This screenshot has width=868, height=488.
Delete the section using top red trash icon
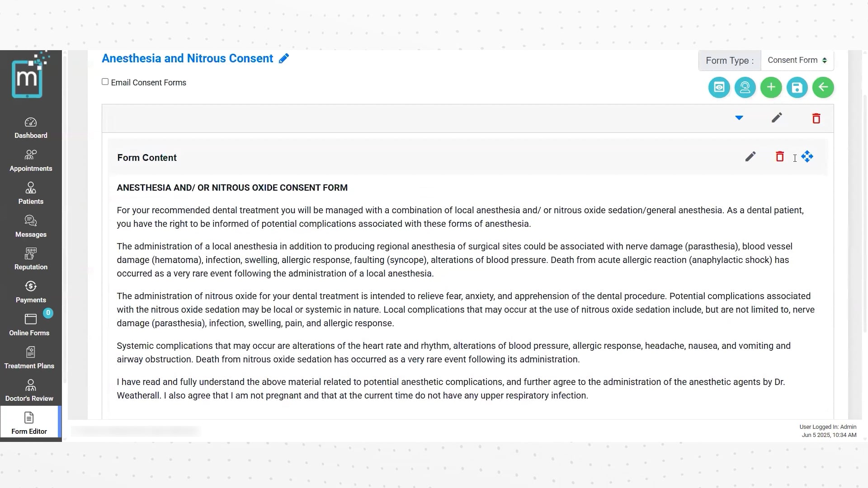[x=816, y=118]
